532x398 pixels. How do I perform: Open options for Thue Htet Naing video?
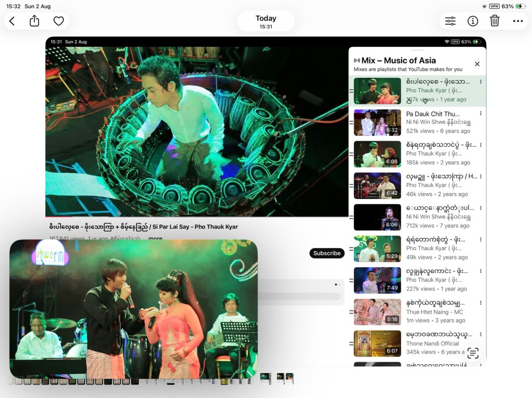coord(481,303)
